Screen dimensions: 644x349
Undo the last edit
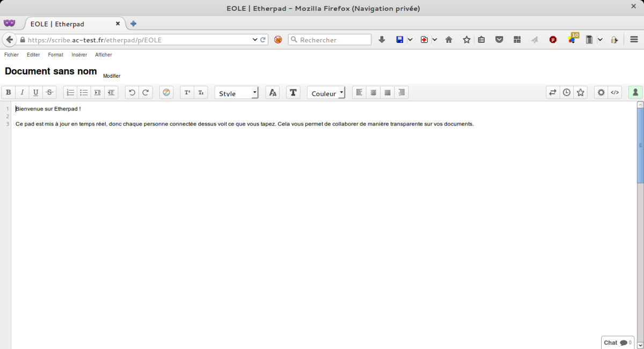click(132, 92)
